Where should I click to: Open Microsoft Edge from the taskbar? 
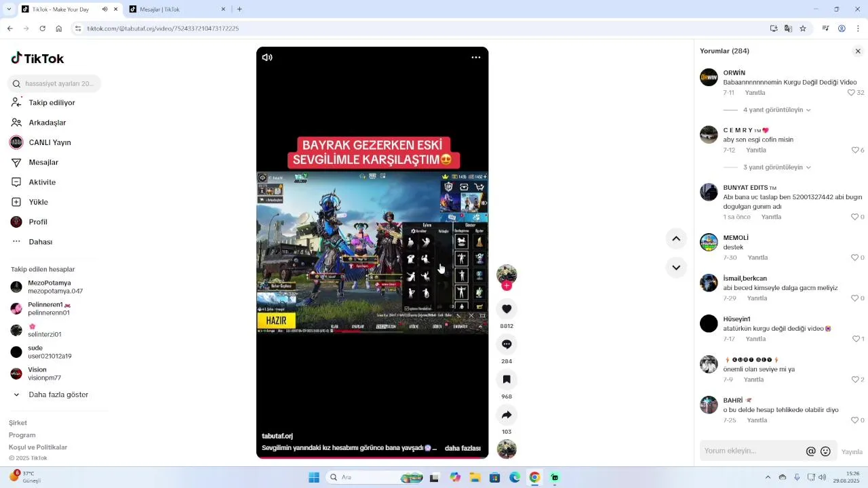515,477
